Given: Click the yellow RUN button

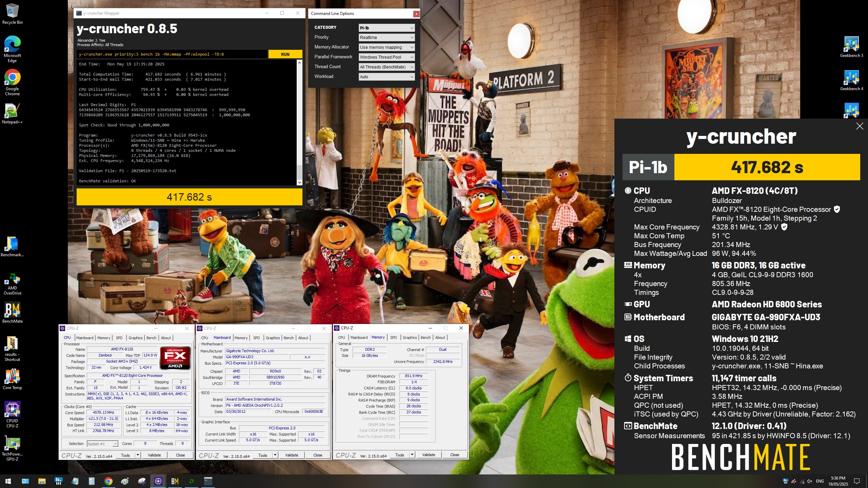Looking at the screenshot, I should click(285, 54).
